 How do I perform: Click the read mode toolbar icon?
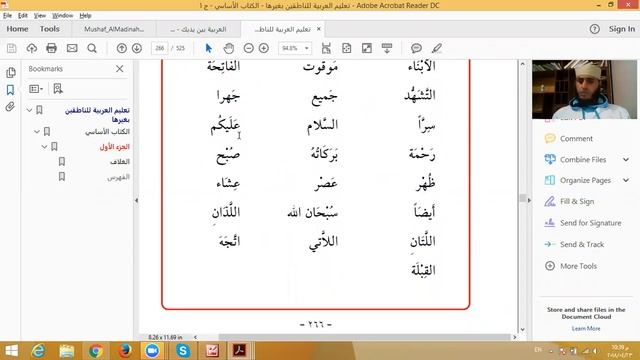pyautogui.click(x=387, y=48)
